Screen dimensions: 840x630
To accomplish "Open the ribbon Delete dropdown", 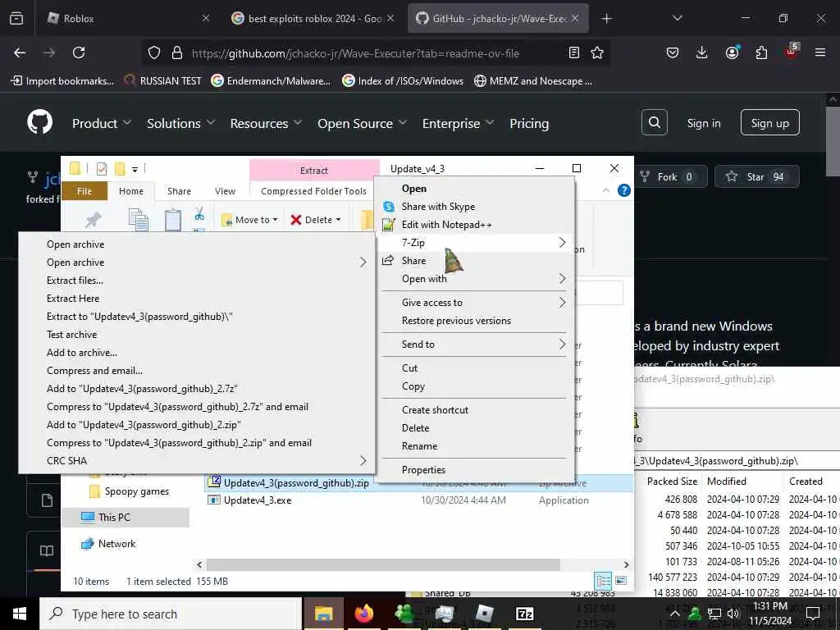I will click(316, 220).
